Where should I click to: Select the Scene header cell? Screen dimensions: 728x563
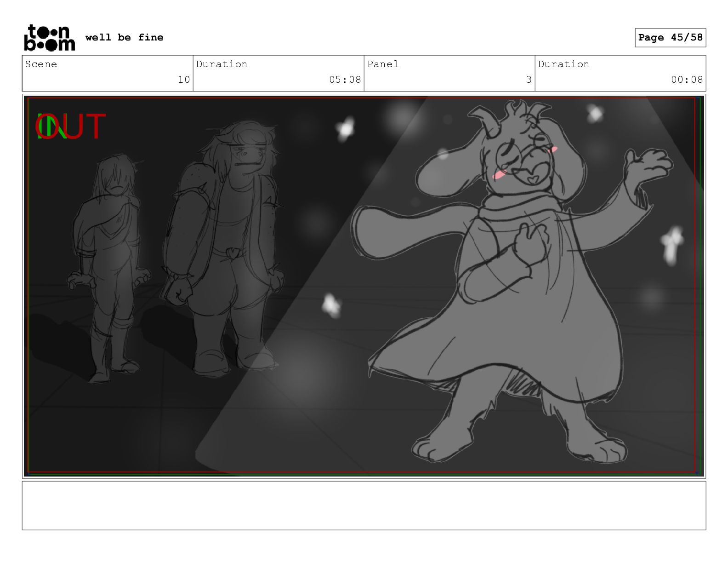tap(108, 73)
